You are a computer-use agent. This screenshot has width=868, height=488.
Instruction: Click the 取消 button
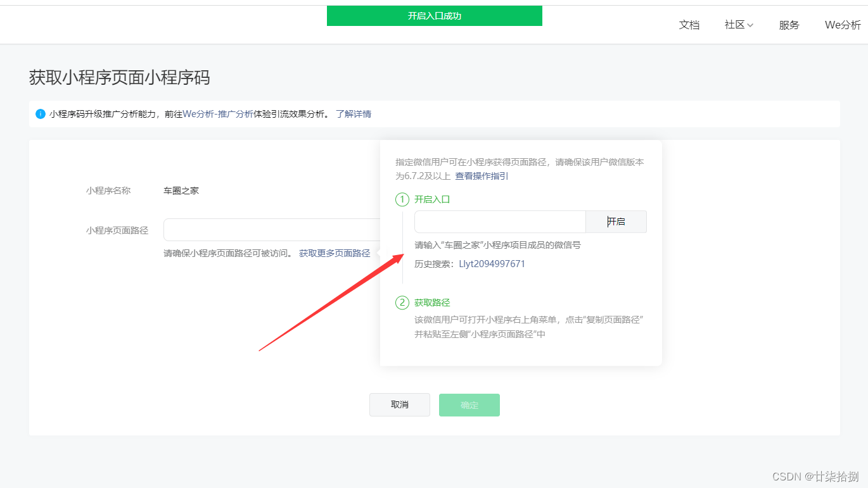[x=400, y=405]
